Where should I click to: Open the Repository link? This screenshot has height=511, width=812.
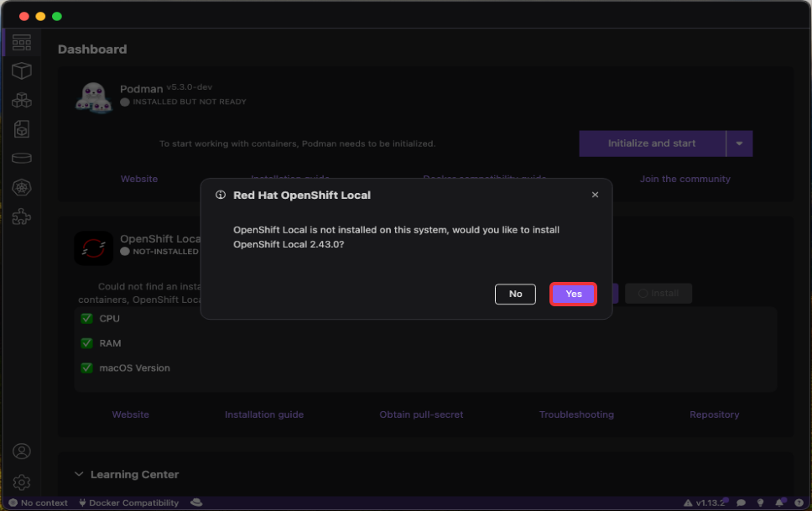pyautogui.click(x=714, y=415)
